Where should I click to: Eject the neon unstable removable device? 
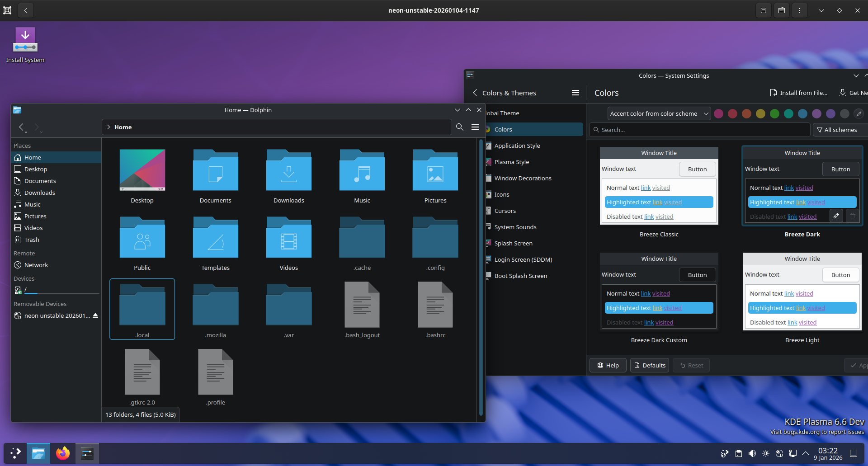coord(95,316)
